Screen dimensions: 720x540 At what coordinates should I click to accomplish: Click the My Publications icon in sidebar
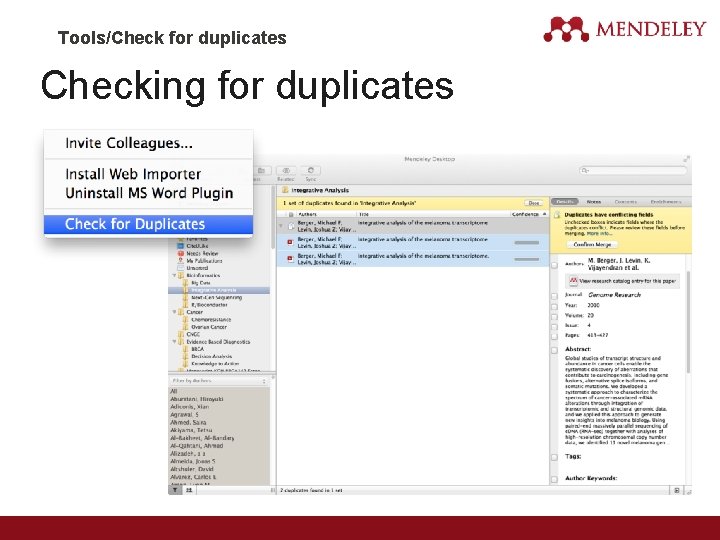[180, 260]
